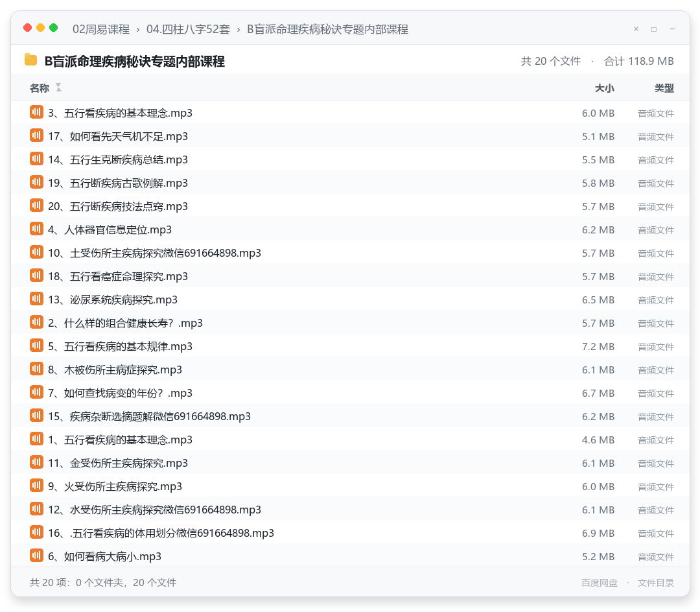Click audio icon of 9、火受伤所主疾病探究.mp3
The height and width of the screenshot is (612, 700).
pyautogui.click(x=36, y=485)
